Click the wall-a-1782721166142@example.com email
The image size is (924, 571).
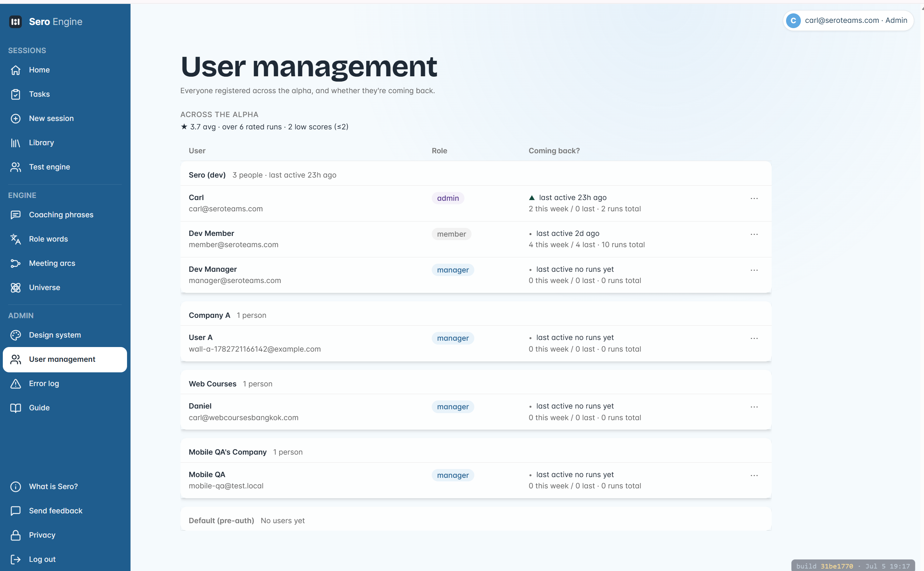point(255,349)
